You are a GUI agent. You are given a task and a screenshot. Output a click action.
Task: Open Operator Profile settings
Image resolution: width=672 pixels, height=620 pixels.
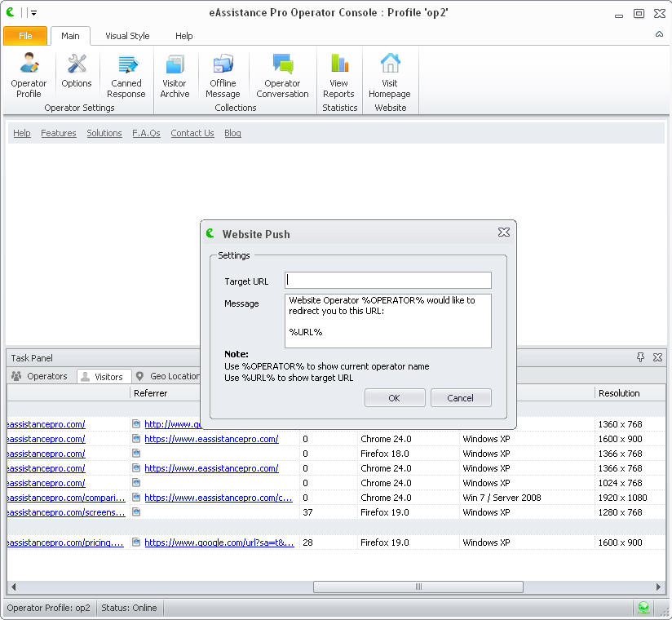(29, 75)
